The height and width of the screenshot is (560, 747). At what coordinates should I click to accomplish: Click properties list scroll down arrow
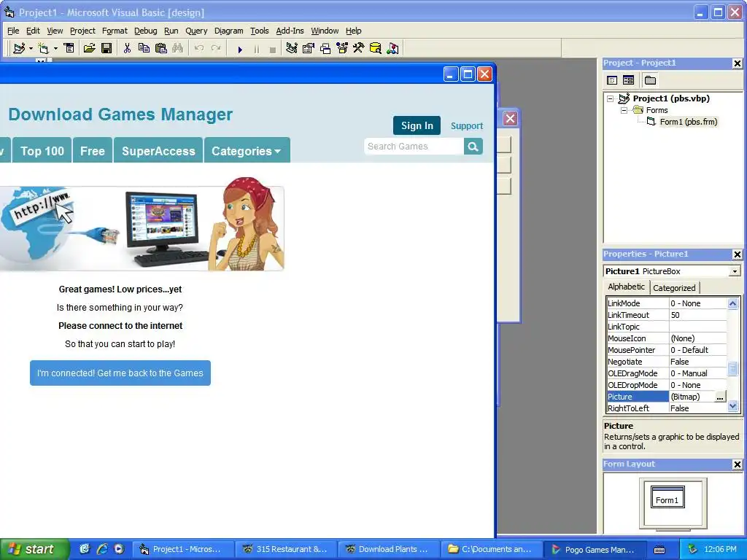(x=733, y=406)
